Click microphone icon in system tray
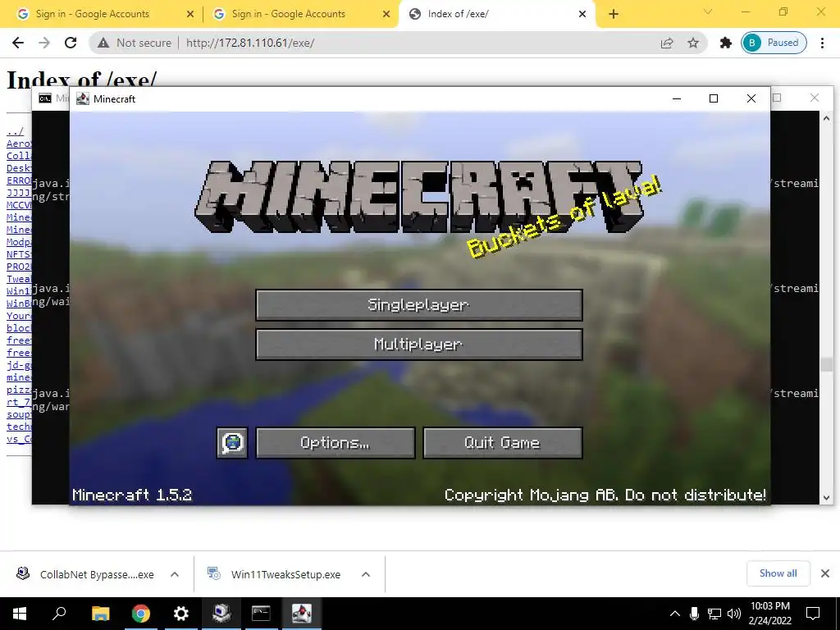This screenshot has height=630, width=840. pyautogui.click(x=694, y=614)
